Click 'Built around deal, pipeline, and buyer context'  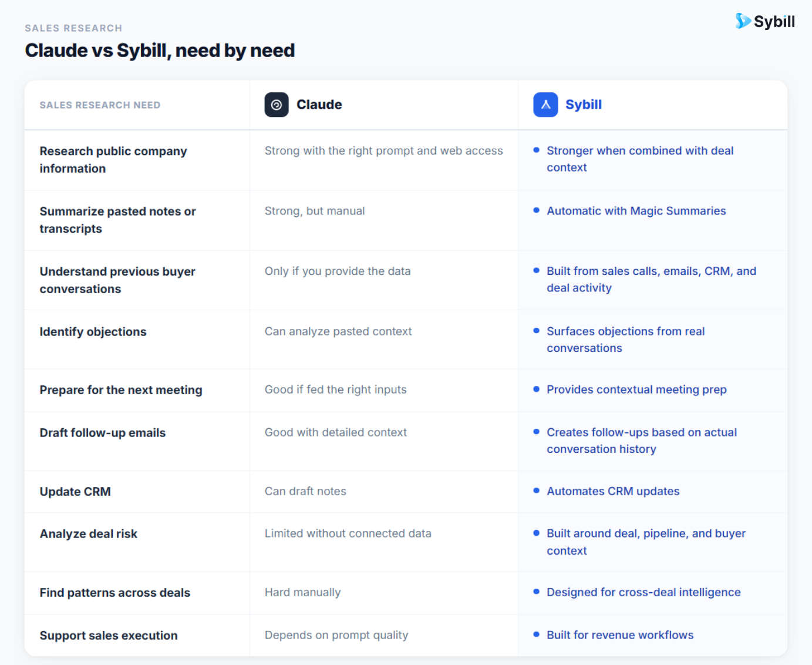click(x=646, y=542)
